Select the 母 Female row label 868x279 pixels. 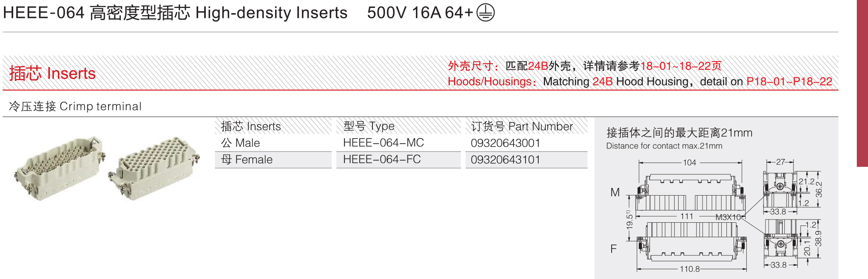click(247, 160)
